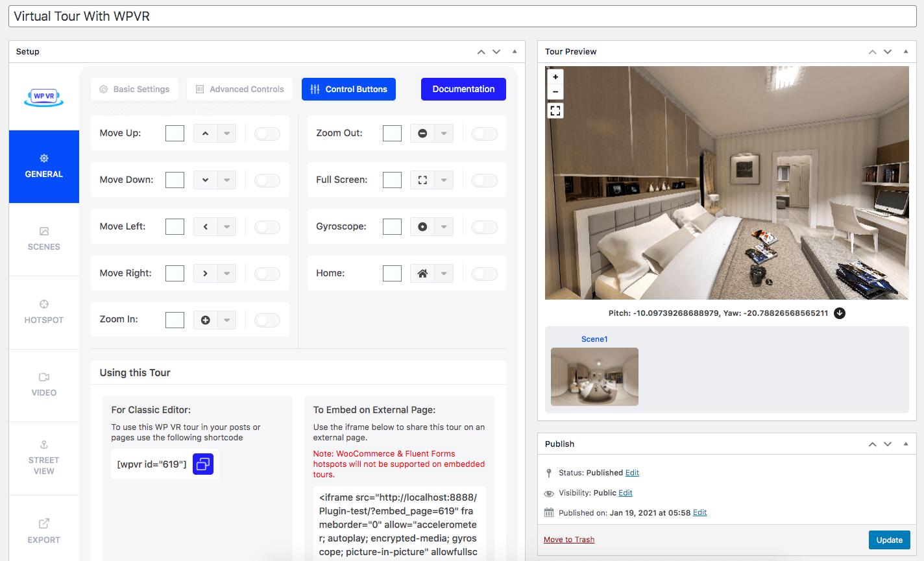Expand the Gyroscope icon dropdown
Viewport: 924px width, 561px height.
pos(443,227)
